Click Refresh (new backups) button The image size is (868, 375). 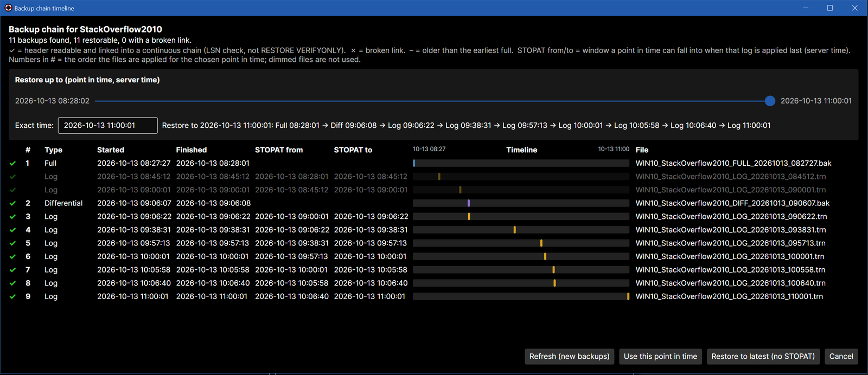pyautogui.click(x=569, y=356)
